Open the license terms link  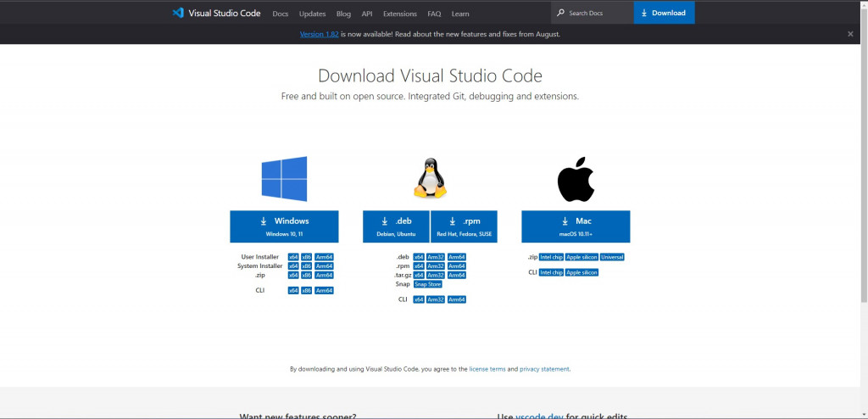(487, 369)
